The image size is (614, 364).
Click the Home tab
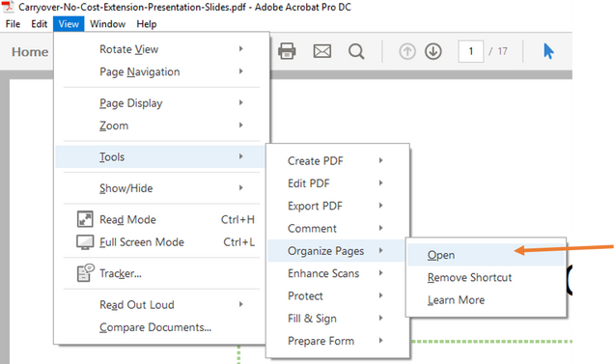point(30,52)
